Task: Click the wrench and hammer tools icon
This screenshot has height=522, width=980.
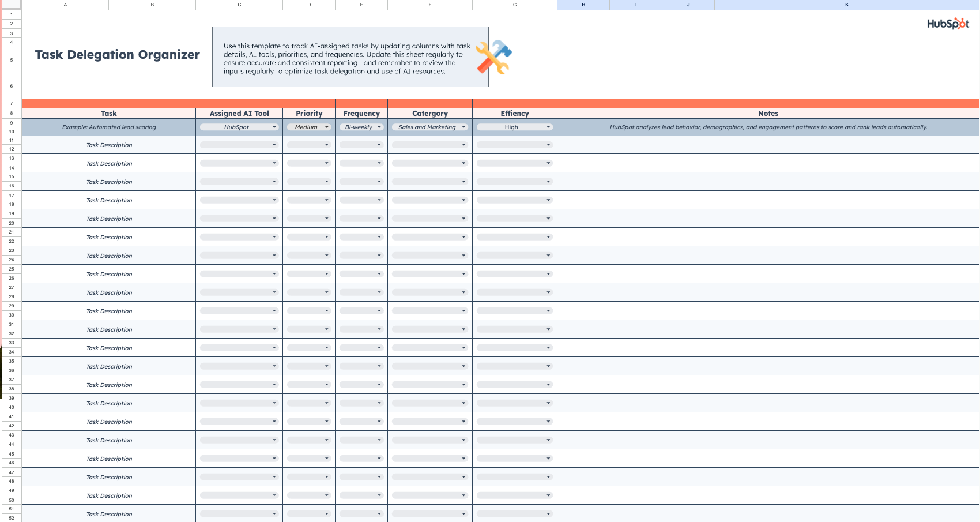Action: pyautogui.click(x=493, y=56)
